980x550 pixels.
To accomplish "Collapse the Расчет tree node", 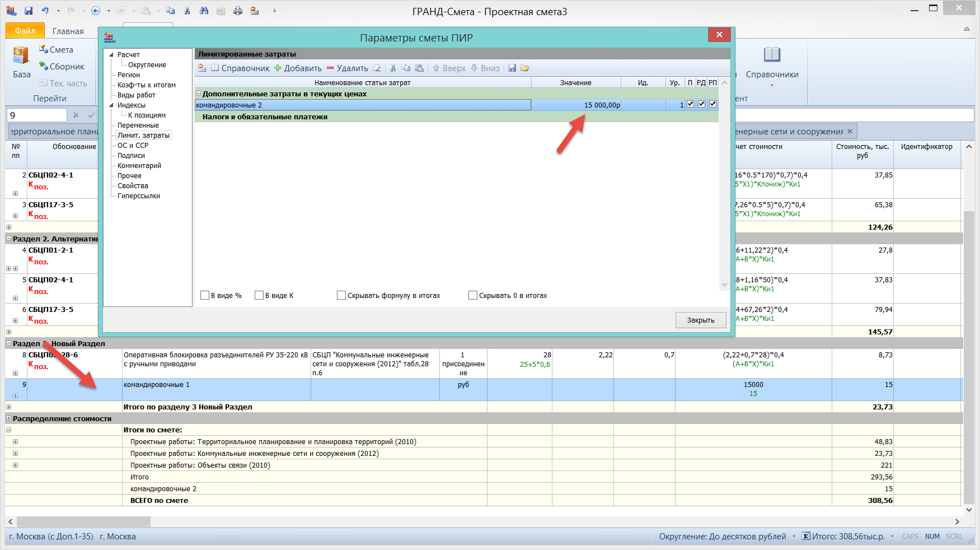I will (x=111, y=55).
